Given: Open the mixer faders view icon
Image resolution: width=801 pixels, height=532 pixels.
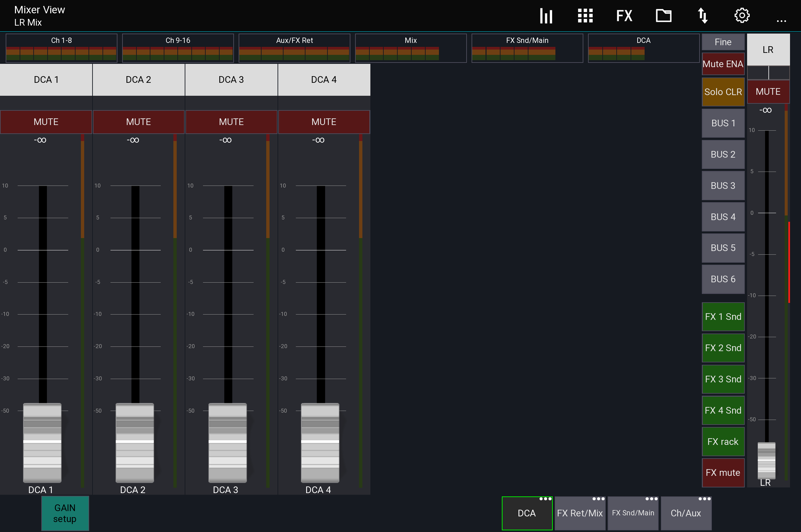Looking at the screenshot, I should coord(546,16).
